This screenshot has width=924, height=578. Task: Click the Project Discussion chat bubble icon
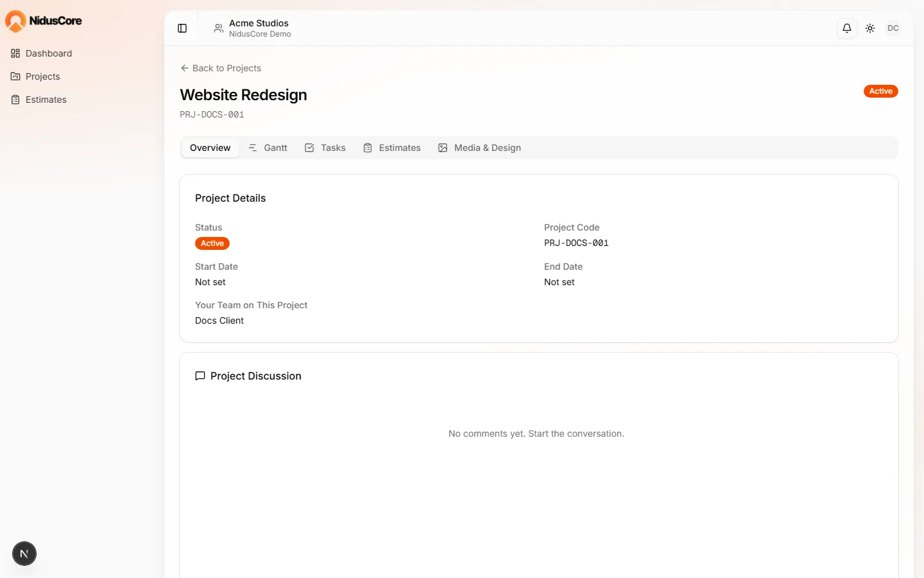[x=200, y=376]
